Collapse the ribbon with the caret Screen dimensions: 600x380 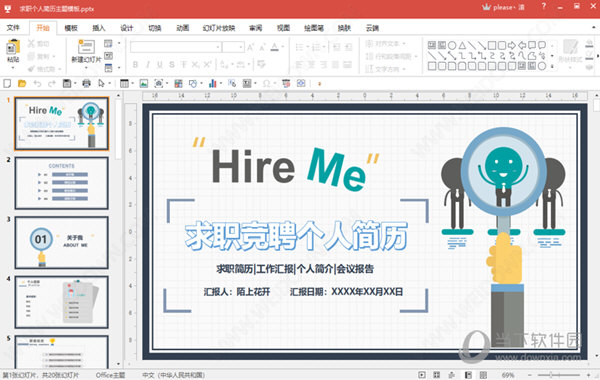(x=594, y=28)
